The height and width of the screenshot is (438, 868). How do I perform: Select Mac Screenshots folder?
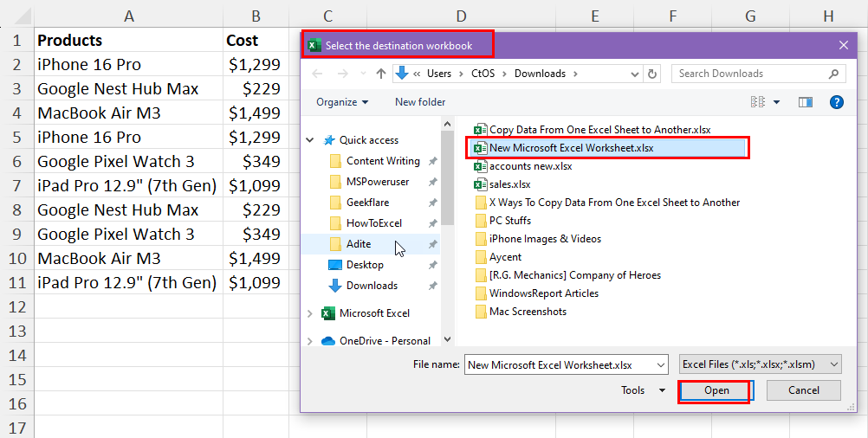tap(521, 312)
